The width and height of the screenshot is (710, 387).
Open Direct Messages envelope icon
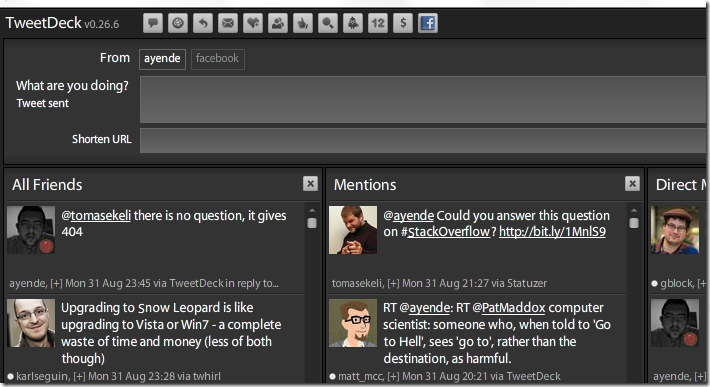click(x=228, y=23)
